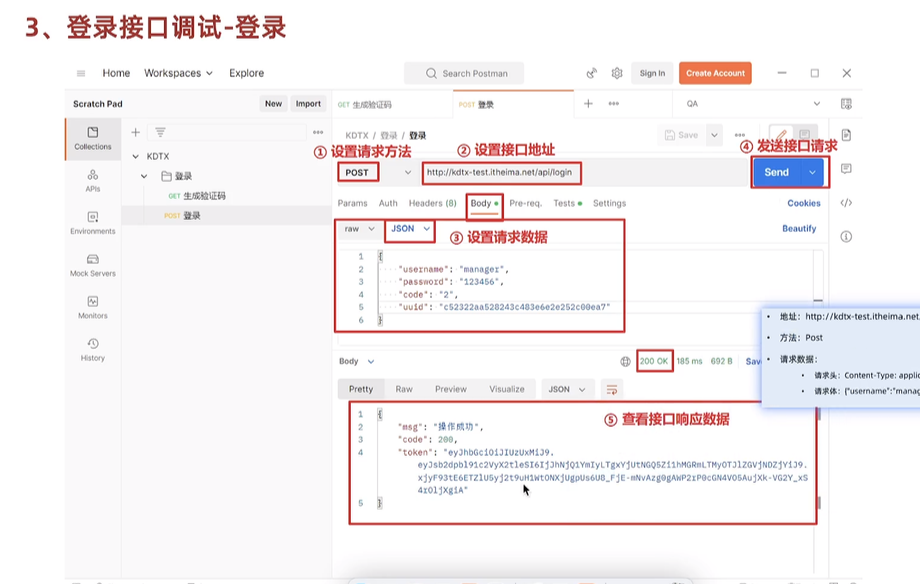Open the APIs sidebar panel

(93, 181)
